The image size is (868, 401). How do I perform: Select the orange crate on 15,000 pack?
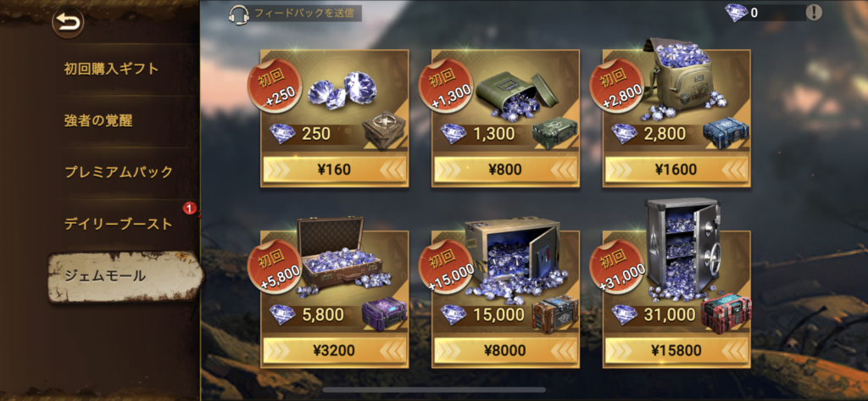pos(555,315)
